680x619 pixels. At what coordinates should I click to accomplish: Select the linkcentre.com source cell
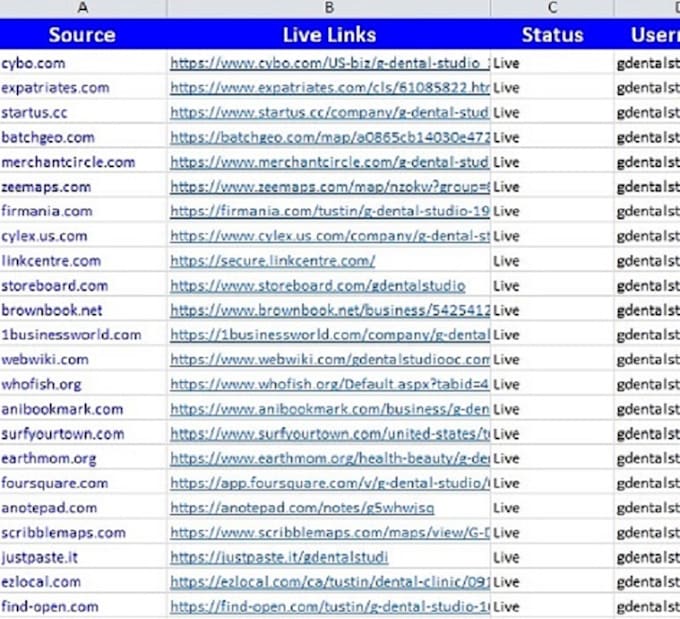pyautogui.click(x=83, y=261)
